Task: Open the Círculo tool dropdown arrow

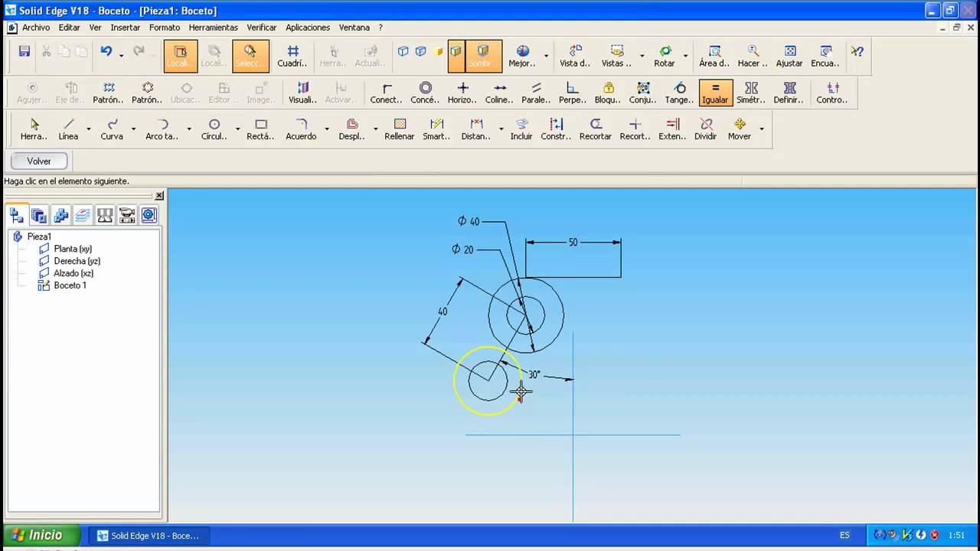Action: click(237, 129)
